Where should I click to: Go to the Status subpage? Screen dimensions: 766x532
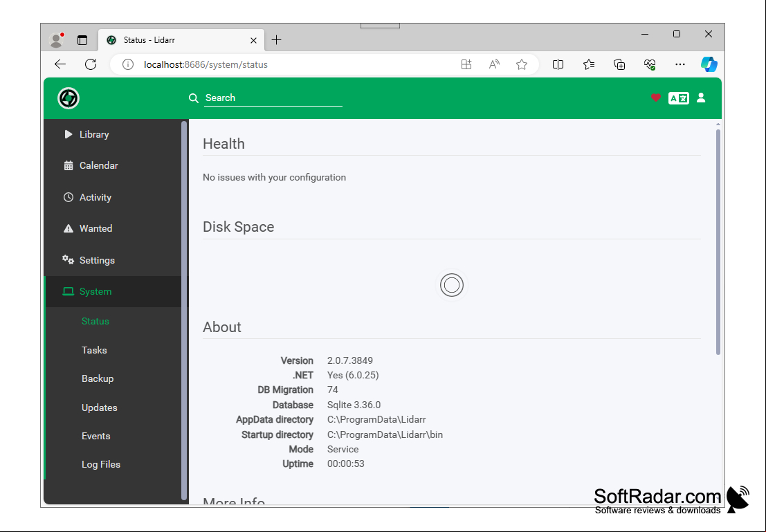tap(95, 322)
